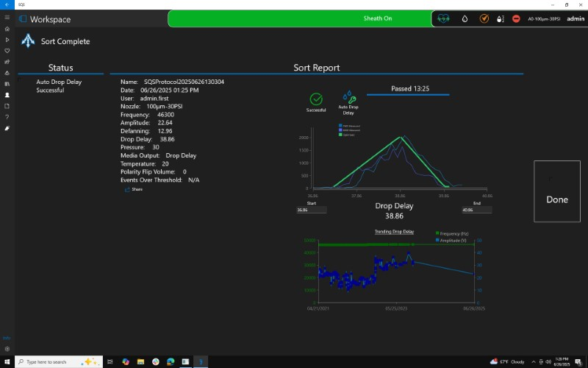Open the document page icon in the sidebar

coord(7,106)
